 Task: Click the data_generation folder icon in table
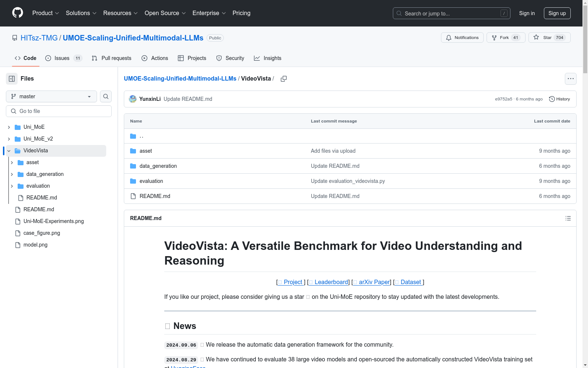(x=133, y=166)
